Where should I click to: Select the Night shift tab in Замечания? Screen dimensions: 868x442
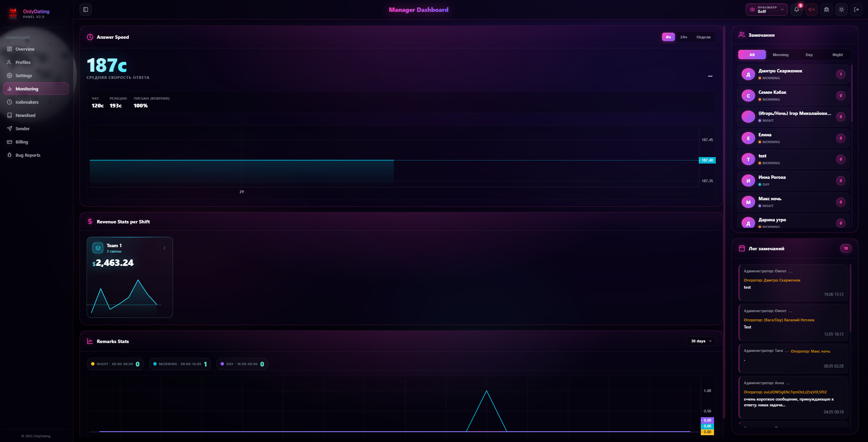click(x=837, y=55)
